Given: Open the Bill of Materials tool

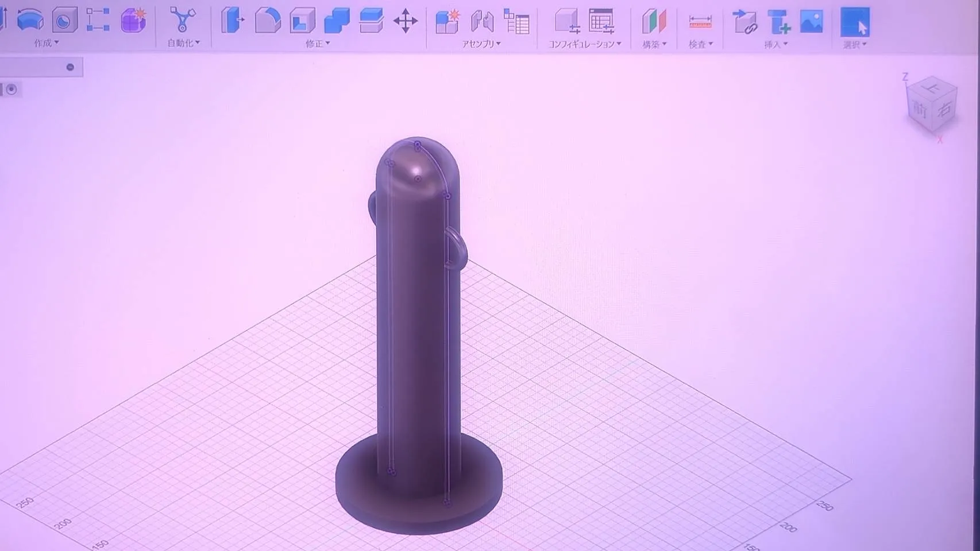Looking at the screenshot, I should click(x=516, y=21).
